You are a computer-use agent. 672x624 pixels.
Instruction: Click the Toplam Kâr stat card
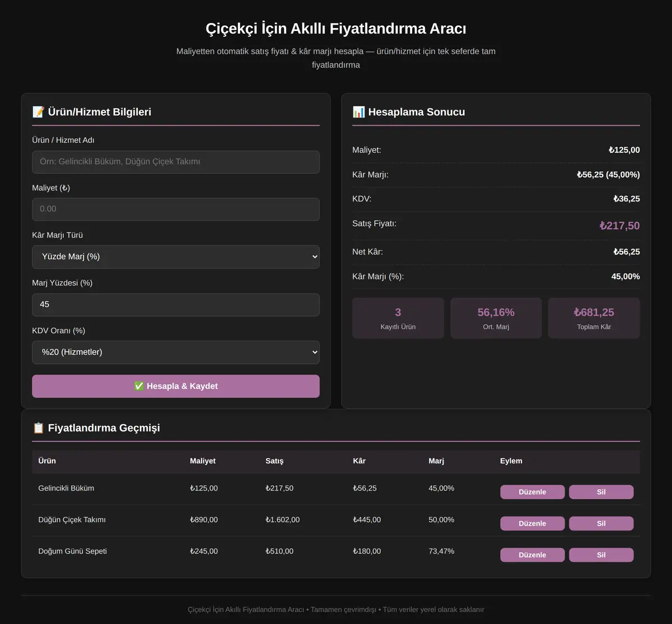(594, 318)
